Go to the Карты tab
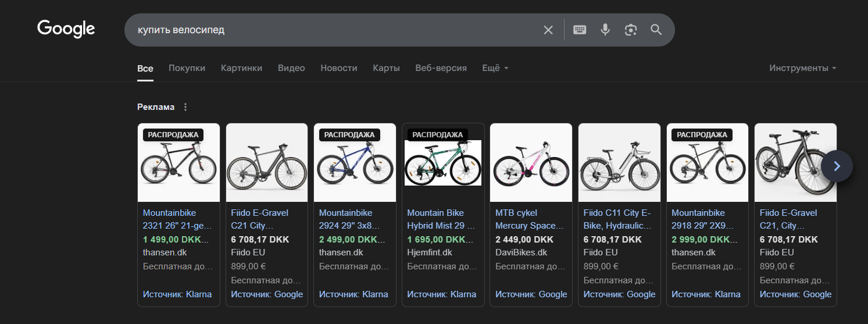 pyautogui.click(x=386, y=68)
